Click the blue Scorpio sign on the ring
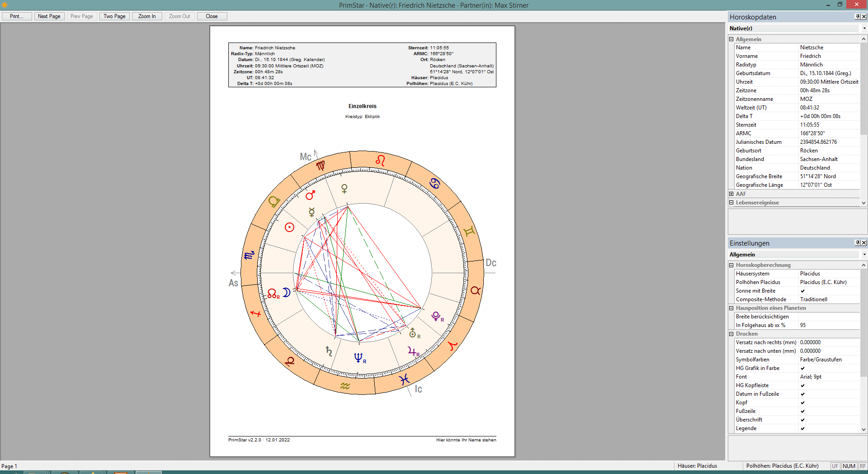Viewport: 868px width, 474px height. [x=249, y=256]
